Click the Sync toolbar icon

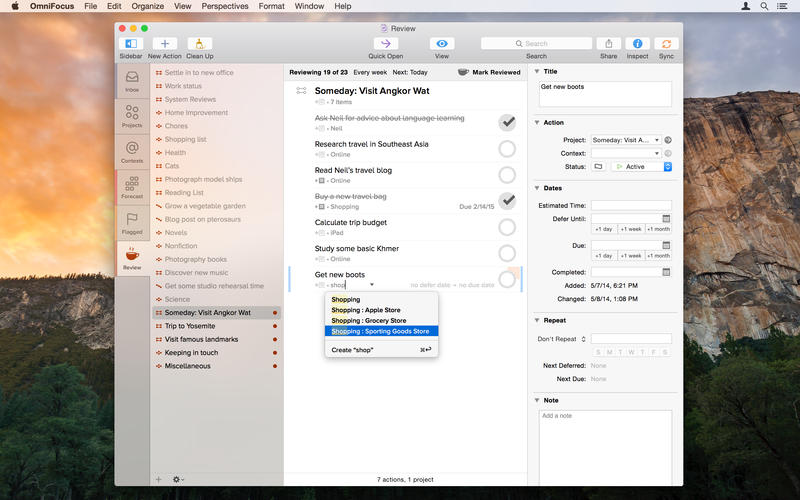click(666, 44)
